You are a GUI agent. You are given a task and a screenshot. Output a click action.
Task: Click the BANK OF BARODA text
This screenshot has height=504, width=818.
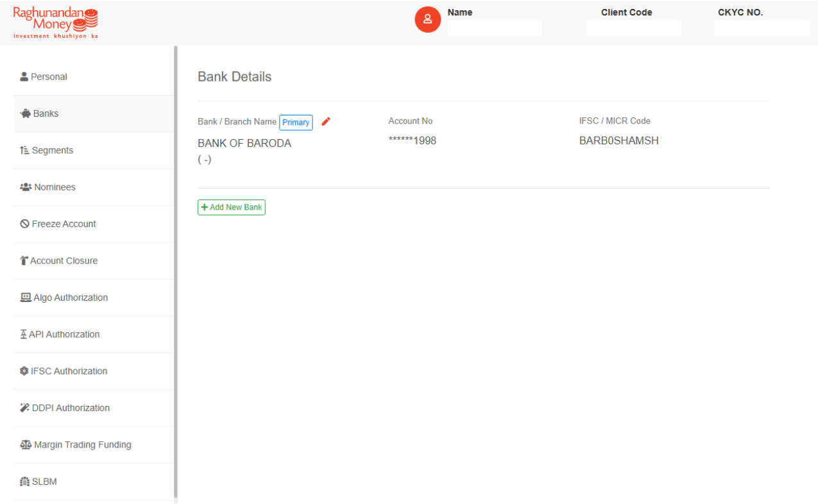tap(244, 143)
